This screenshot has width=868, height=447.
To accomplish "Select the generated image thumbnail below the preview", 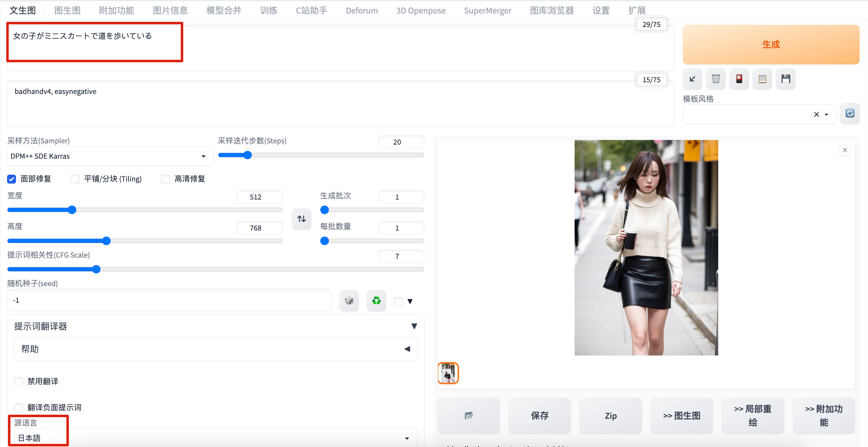I will 448,373.
